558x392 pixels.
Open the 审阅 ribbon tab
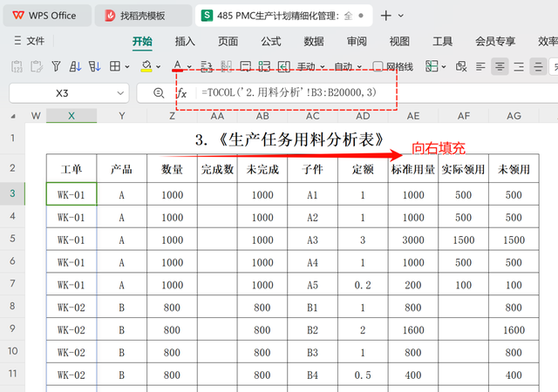[357, 41]
